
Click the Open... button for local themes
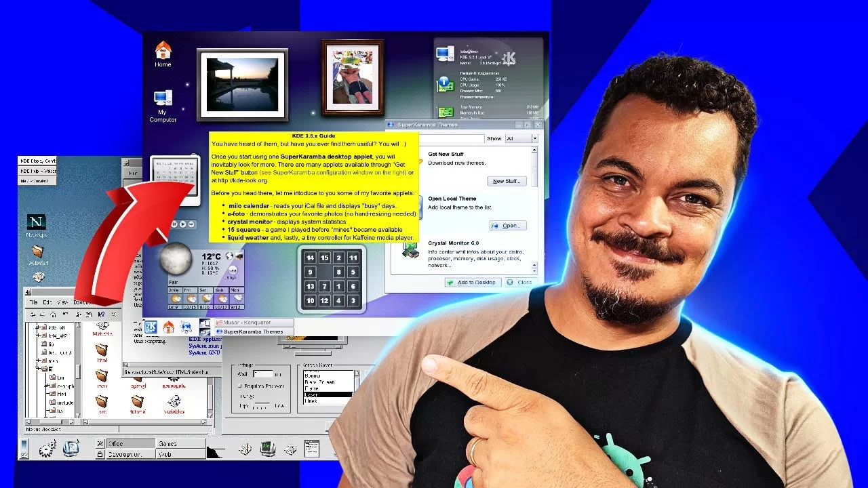pyautogui.click(x=508, y=226)
